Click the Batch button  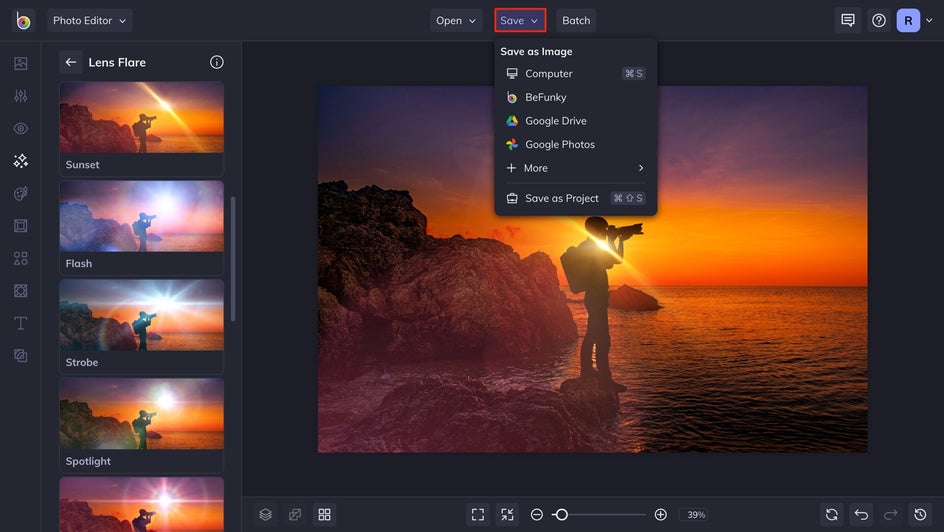[x=576, y=20]
